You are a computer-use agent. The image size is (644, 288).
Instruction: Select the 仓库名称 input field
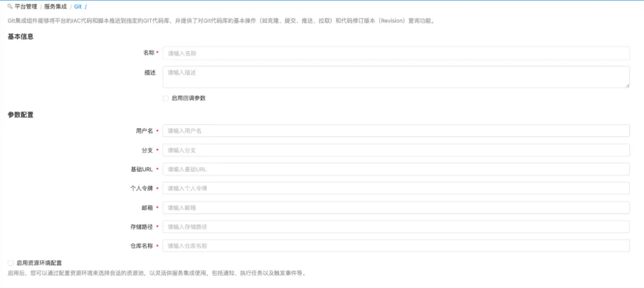(396, 246)
